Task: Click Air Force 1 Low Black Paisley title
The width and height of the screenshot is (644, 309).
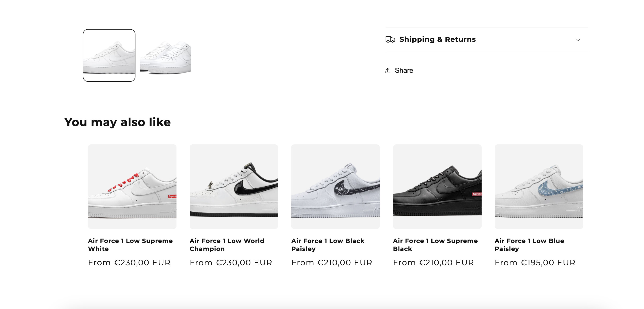Action: (x=328, y=245)
